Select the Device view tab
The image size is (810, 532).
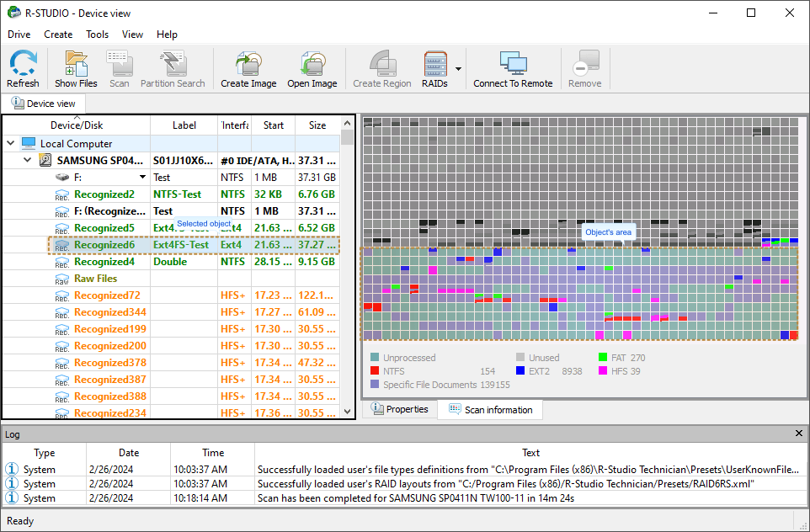coord(44,104)
